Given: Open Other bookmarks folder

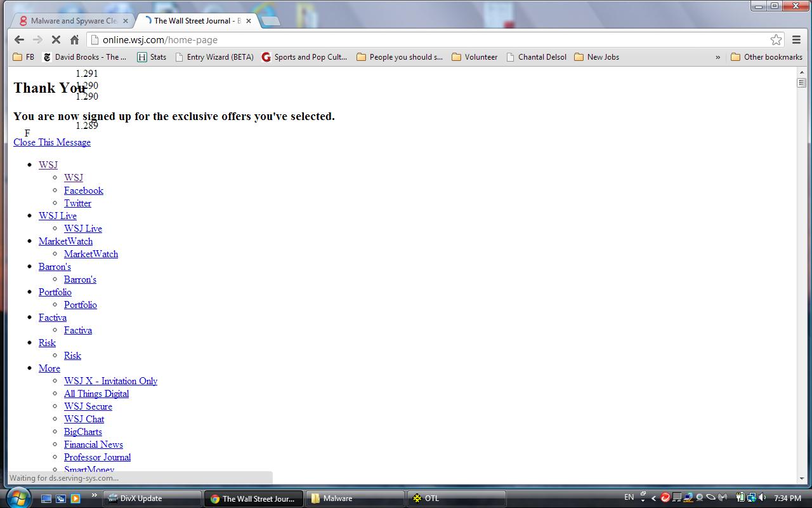Looking at the screenshot, I should pos(766,57).
